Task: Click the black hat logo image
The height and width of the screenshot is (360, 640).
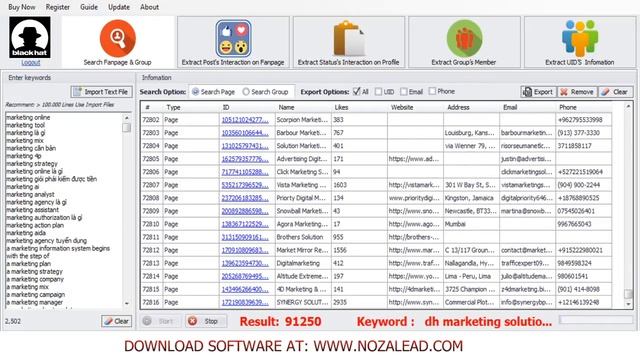Action: tap(30, 37)
